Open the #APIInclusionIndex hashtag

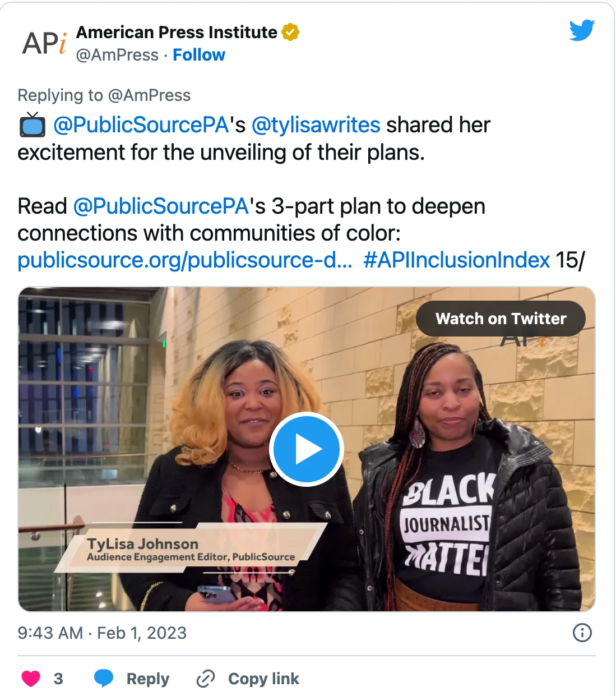457,260
